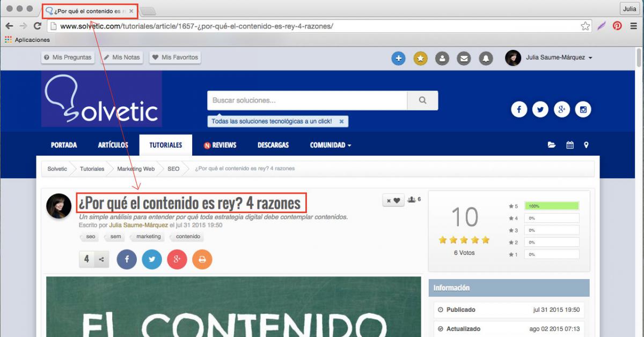Click the author avatar beside article title
The width and height of the screenshot is (644, 337).
point(59,206)
